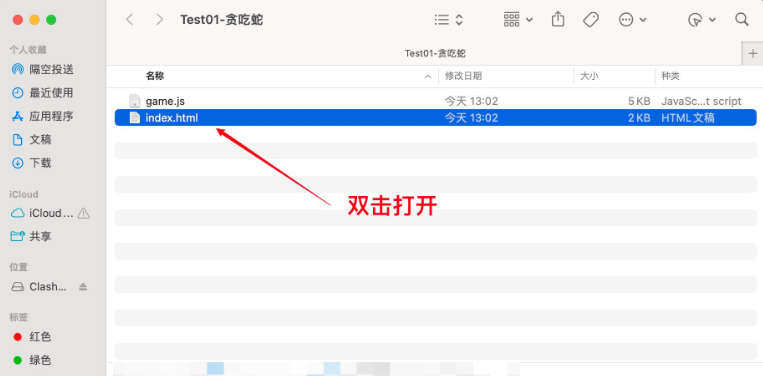Open iCloud Drive in the sidebar

51,213
